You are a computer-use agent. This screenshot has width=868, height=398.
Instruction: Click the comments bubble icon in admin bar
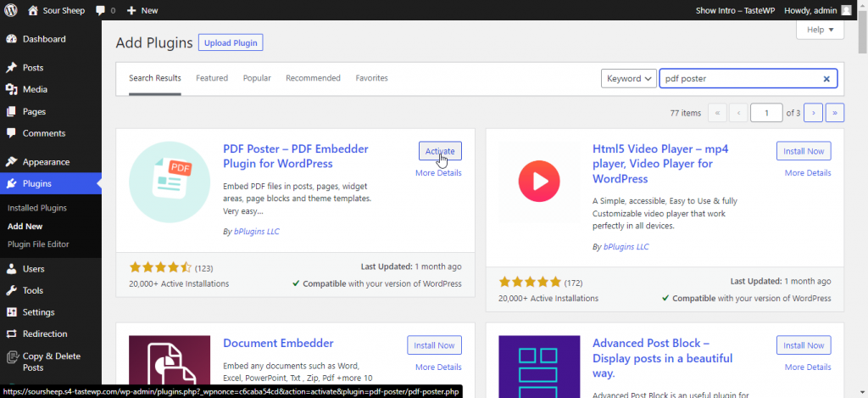100,10
